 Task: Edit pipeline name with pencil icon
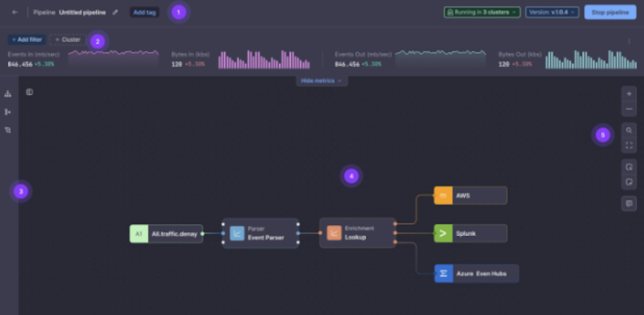pyautogui.click(x=115, y=12)
